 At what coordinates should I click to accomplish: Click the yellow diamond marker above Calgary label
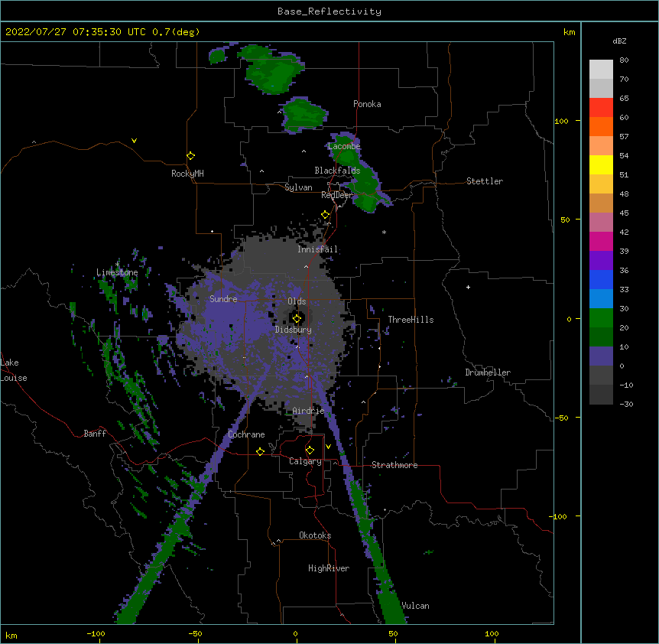click(310, 450)
